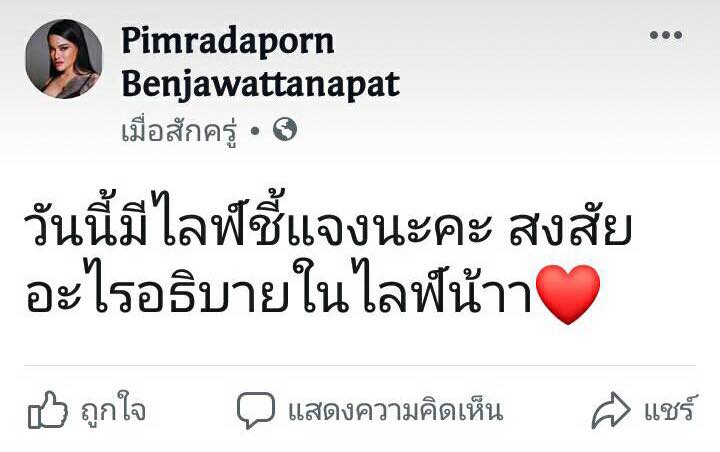Screen dimensions: 720x452
Task: Click the comment speech bubble icon
Action: coord(256,410)
